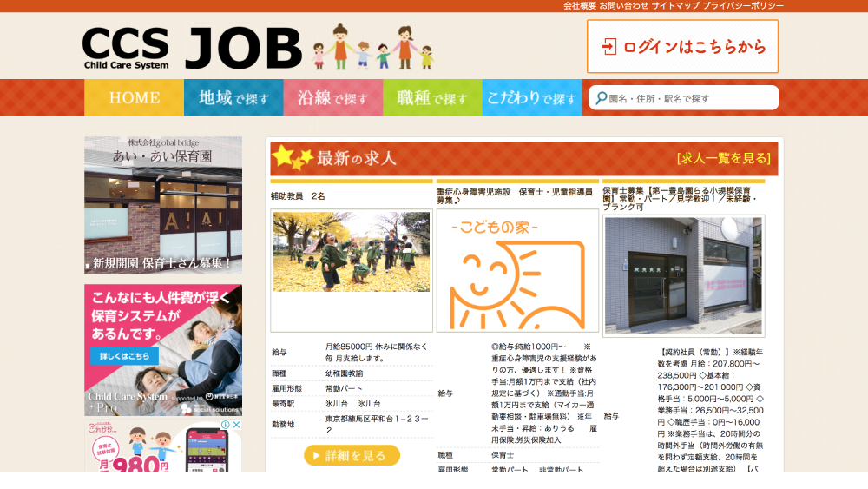
Task: Open the サイトマップ link
Action: [675, 5]
